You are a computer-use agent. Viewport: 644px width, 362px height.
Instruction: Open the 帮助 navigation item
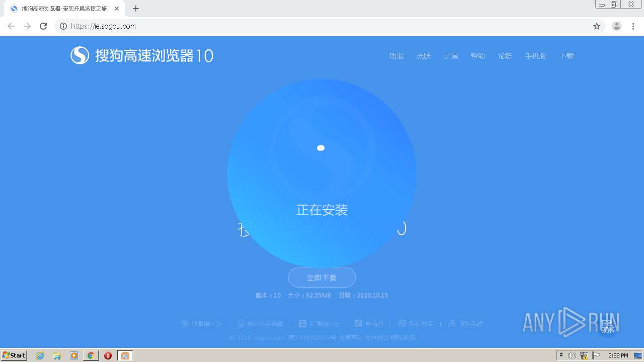coord(478,56)
